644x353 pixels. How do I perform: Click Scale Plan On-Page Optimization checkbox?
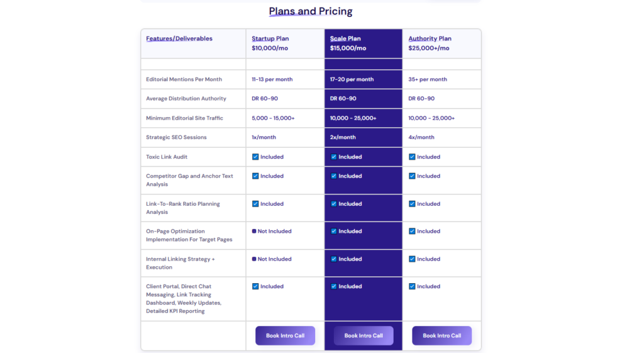pos(334,231)
